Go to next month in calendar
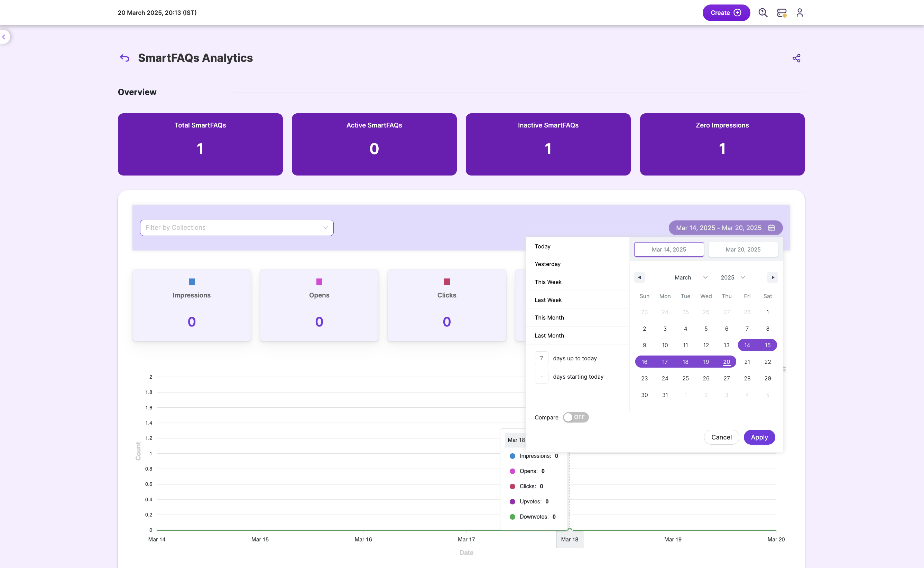 click(x=773, y=278)
